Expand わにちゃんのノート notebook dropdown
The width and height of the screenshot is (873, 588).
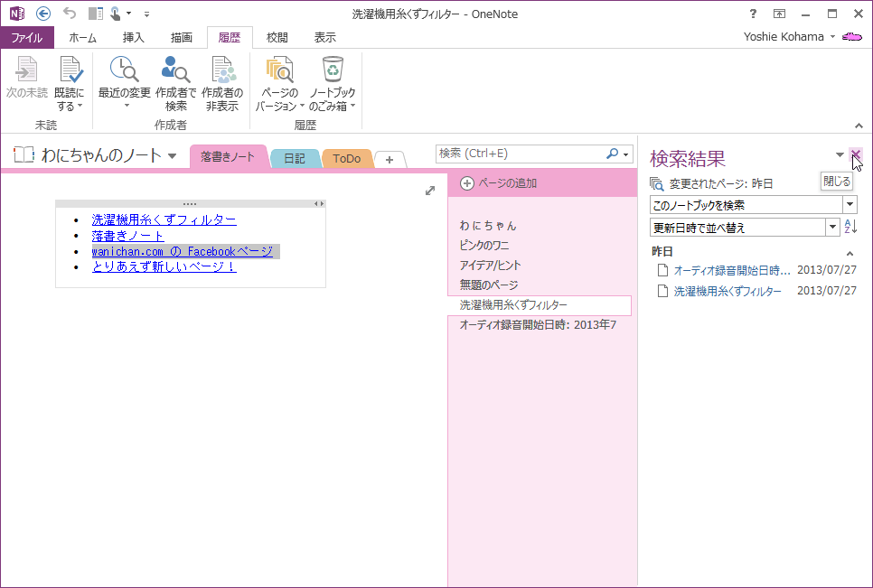pyautogui.click(x=173, y=155)
